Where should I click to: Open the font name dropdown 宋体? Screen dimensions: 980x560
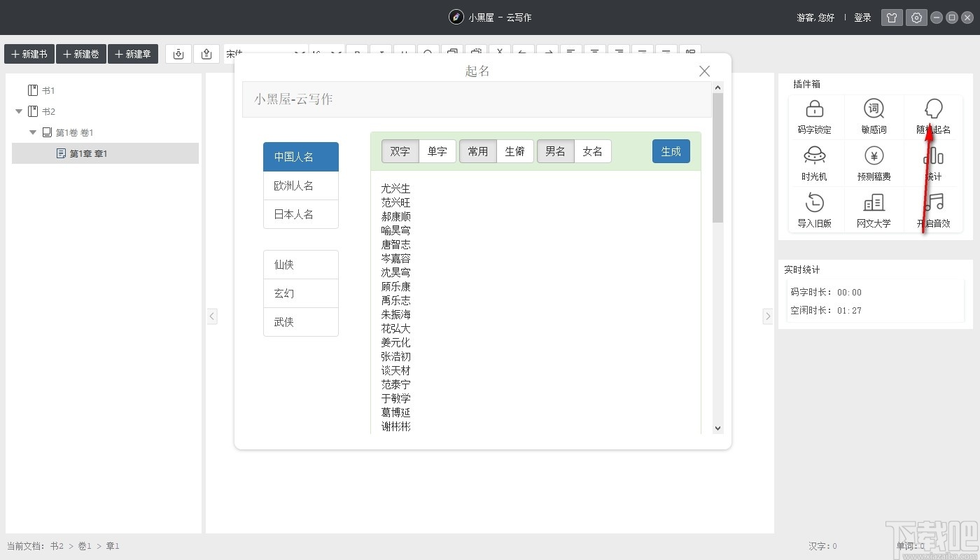266,54
